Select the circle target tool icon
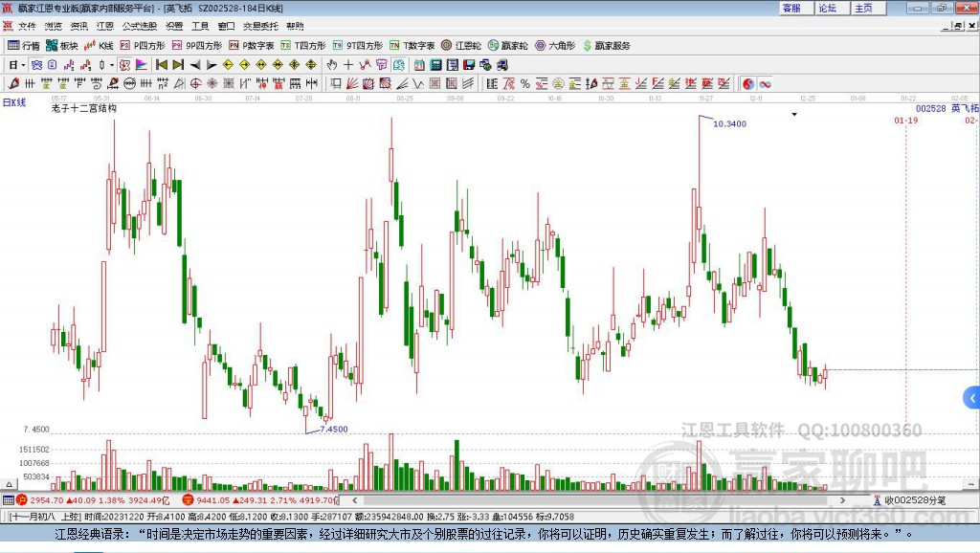The image size is (980, 553). (x=195, y=84)
